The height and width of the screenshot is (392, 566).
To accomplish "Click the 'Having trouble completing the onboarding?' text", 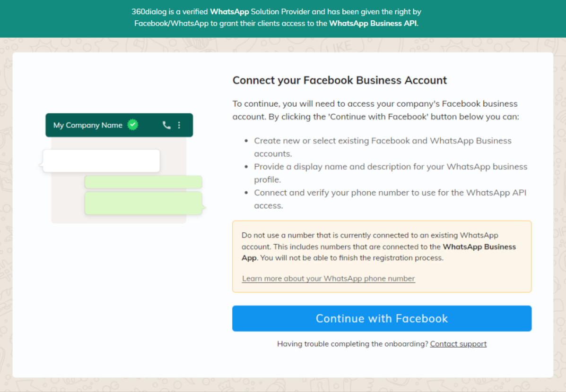I will pyautogui.click(x=352, y=344).
